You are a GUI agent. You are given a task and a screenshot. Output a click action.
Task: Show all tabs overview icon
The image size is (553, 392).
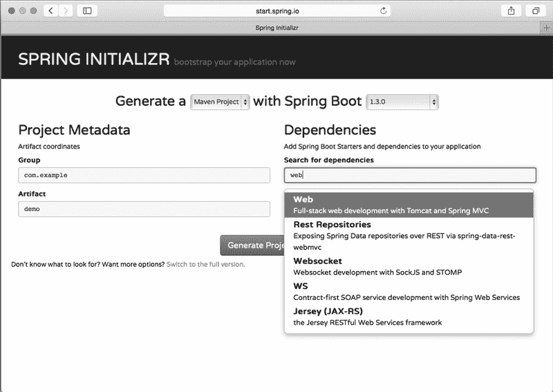click(536, 10)
